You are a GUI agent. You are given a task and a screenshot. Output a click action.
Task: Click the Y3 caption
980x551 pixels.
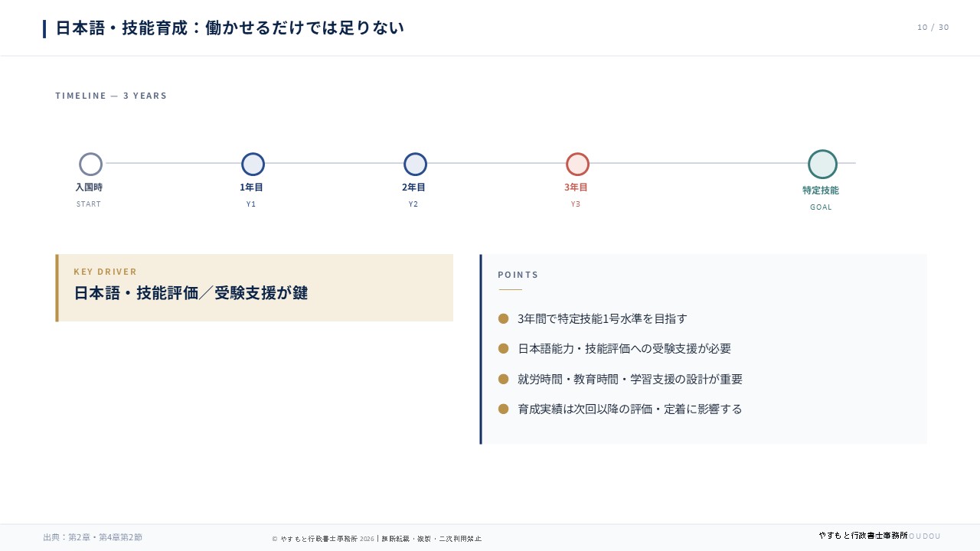coord(576,204)
